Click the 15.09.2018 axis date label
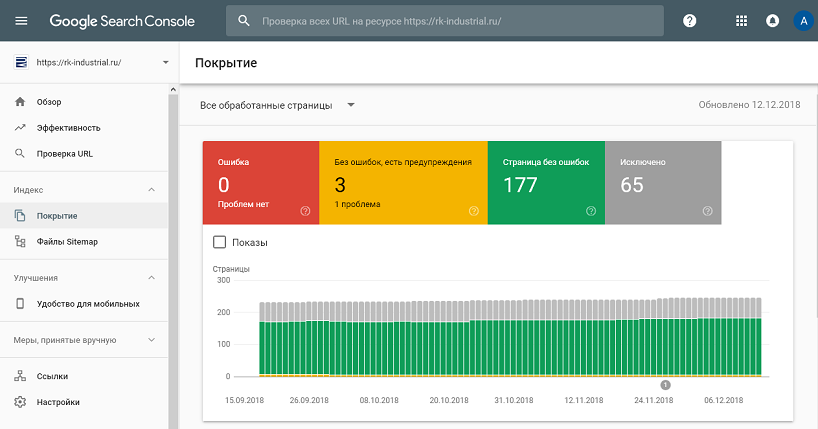818x429 pixels. [x=244, y=400]
